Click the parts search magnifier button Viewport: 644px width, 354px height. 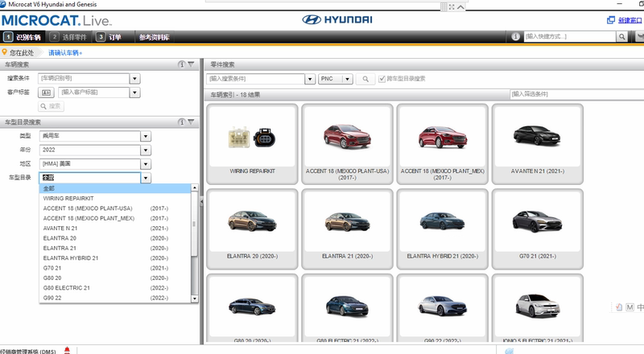pyautogui.click(x=365, y=79)
